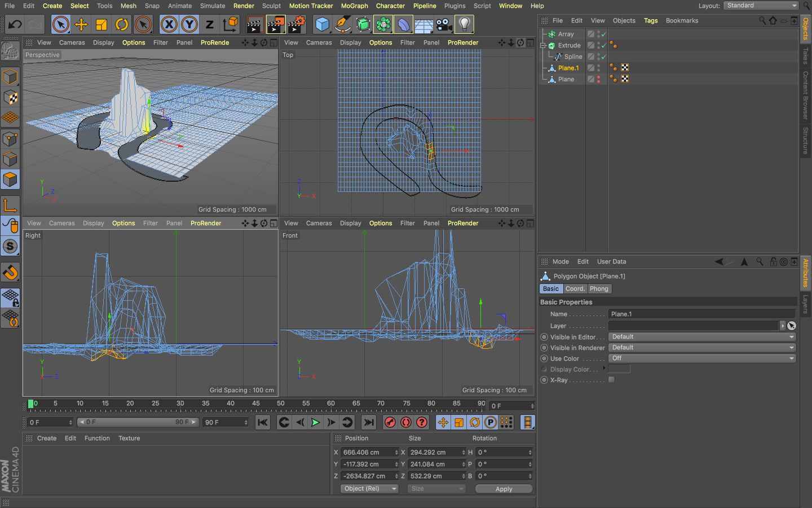Click the Undo arrow icon
The height and width of the screenshot is (508, 812).
click(x=15, y=24)
